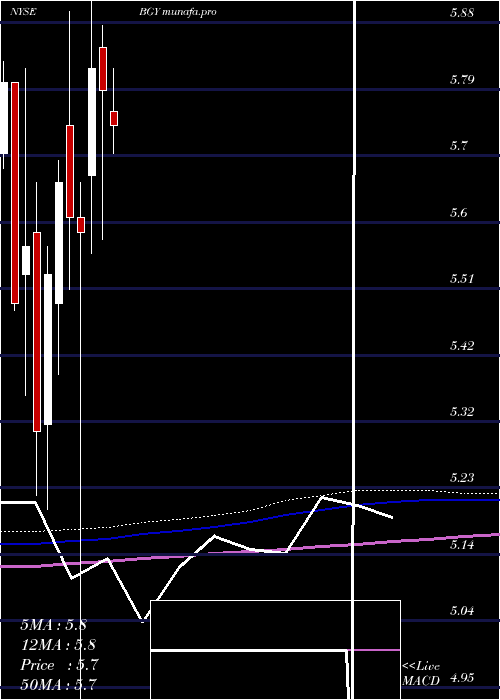Click the 50MA : 5.7 readout
The height and width of the screenshot is (700, 500).
pos(58,684)
